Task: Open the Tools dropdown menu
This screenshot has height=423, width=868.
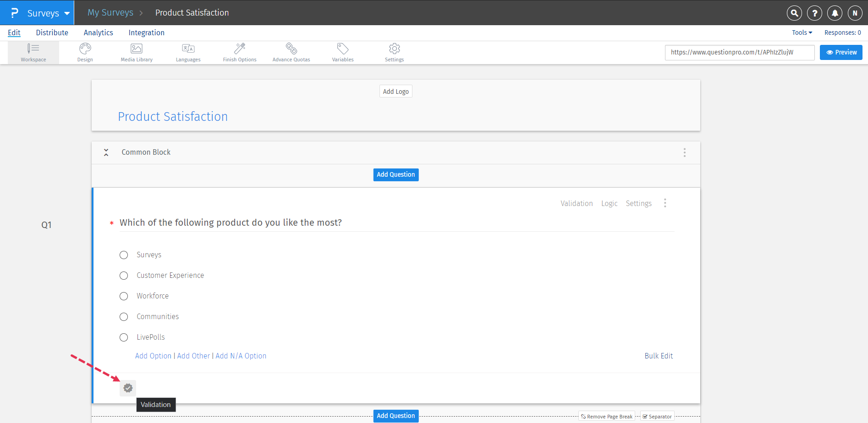Action: coord(802,33)
